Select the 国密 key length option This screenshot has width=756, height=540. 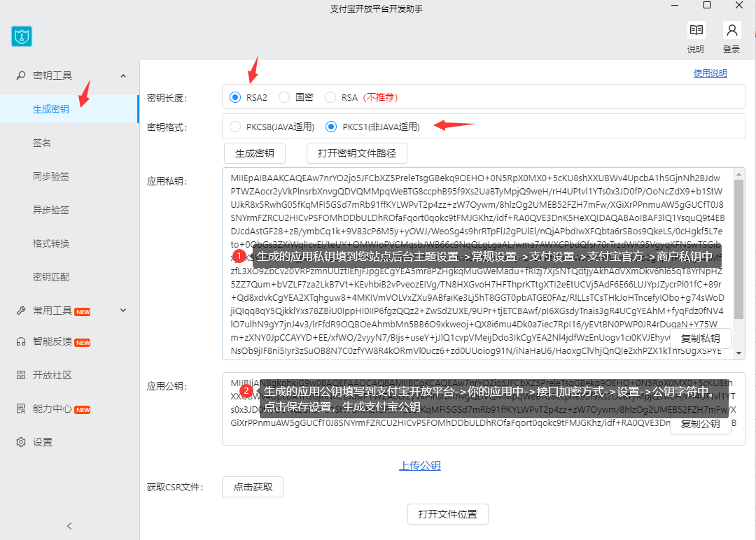click(x=284, y=97)
